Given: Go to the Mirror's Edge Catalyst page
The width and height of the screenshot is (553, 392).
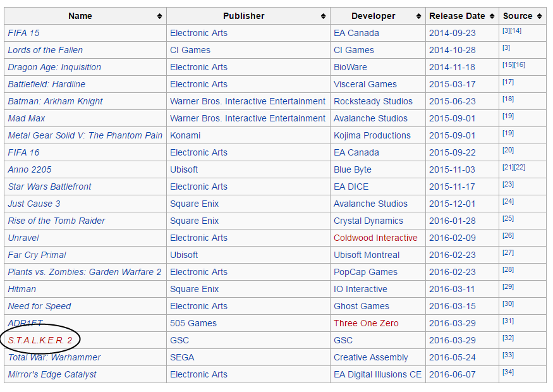Looking at the screenshot, I should tap(52, 374).
